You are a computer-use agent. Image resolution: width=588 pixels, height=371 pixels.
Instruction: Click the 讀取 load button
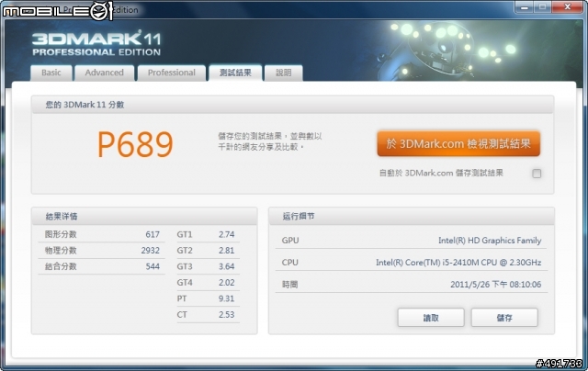pos(431,318)
